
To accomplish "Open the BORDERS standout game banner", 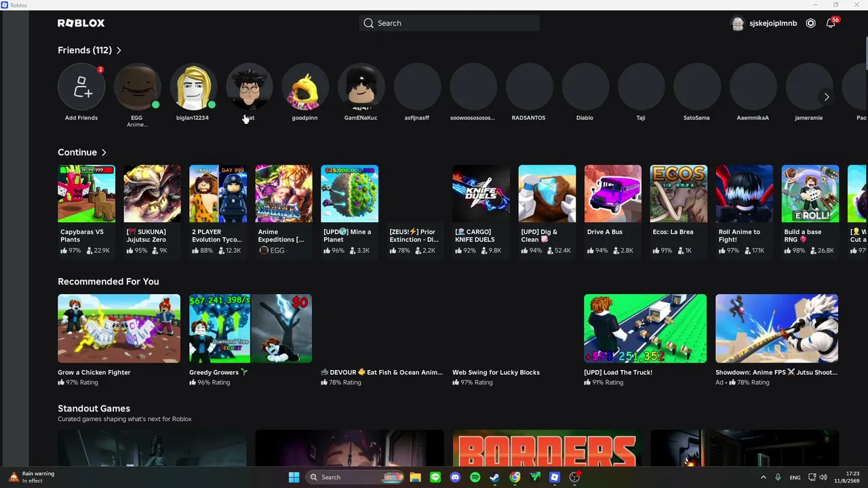I will [547, 448].
